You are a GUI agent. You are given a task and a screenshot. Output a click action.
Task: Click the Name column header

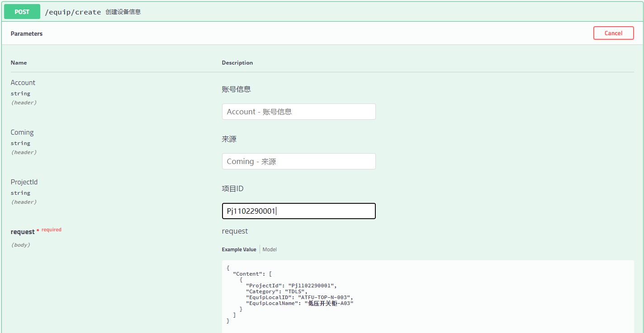pyautogui.click(x=19, y=63)
